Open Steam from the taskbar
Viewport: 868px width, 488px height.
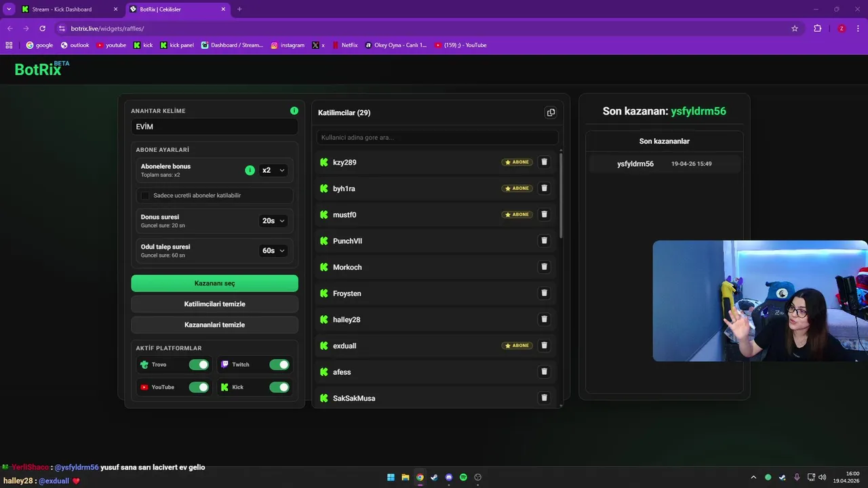tap(434, 477)
